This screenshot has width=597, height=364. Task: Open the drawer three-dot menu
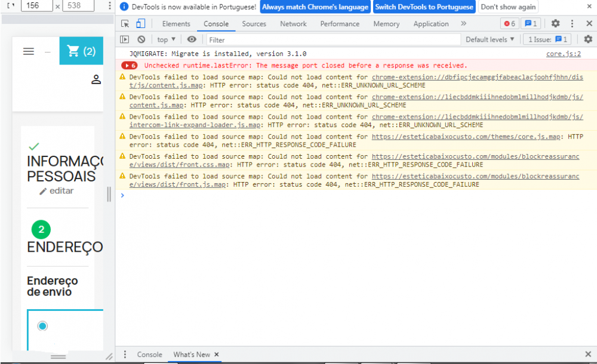point(125,354)
